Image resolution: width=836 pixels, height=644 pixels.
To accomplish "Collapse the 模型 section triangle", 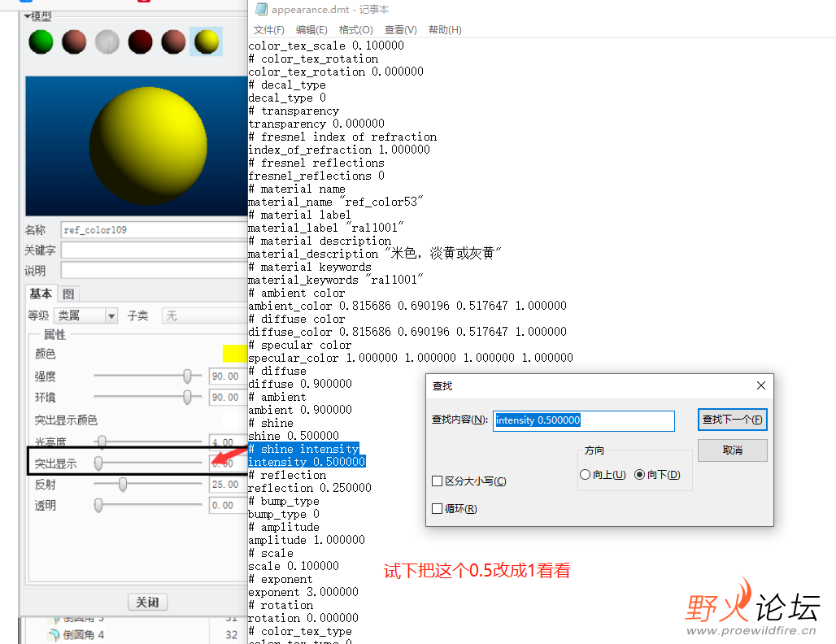I will 27,16.
